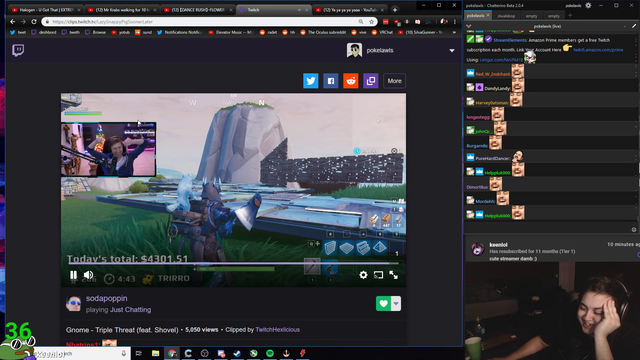The width and height of the screenshot is (640, 360).
Task: Share the clip on Reddit
Action: (351, 81)
